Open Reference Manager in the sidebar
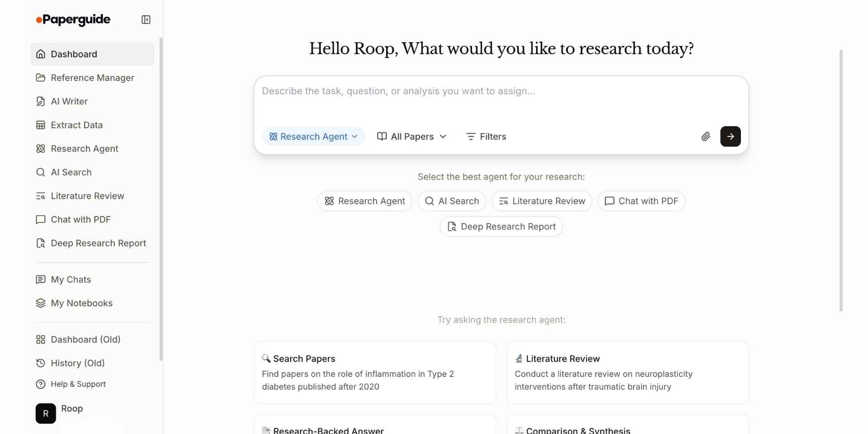 pyautogui.click(x=92, y=78)
